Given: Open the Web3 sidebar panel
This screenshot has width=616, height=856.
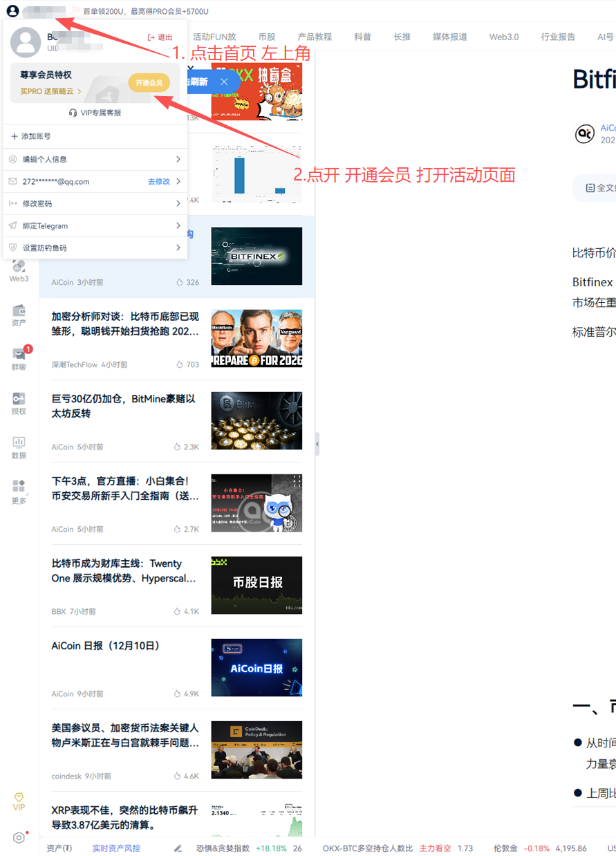Looking at the screenshot, I should click(x=19, y=273).
